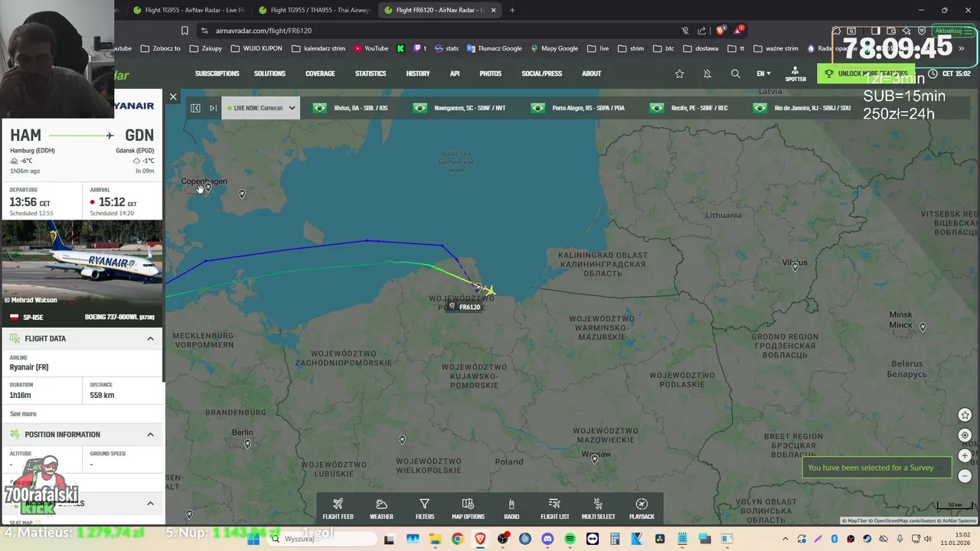The image size is (980, 551).
Task: Open the Live Now Cameras dropdown
Action: 260,108
